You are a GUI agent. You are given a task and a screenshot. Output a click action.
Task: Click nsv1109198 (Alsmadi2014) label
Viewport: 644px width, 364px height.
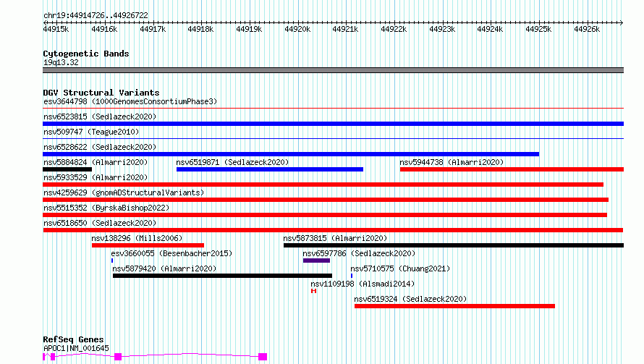pyautogui.click(x=363, y=284)
